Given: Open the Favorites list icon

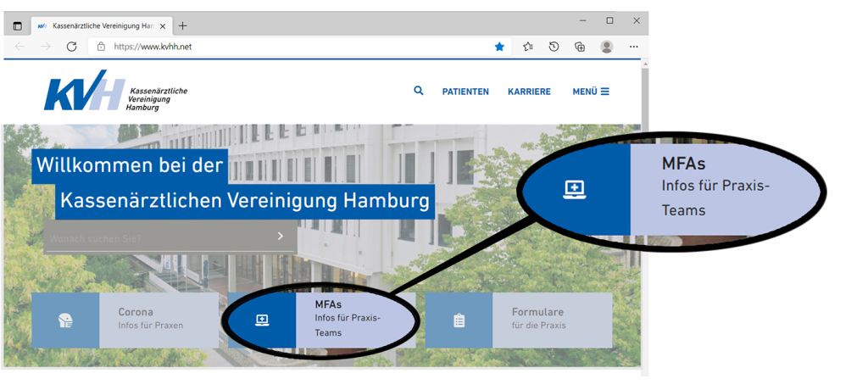Looking at the screenshot, I should click(x=528, y=47).
